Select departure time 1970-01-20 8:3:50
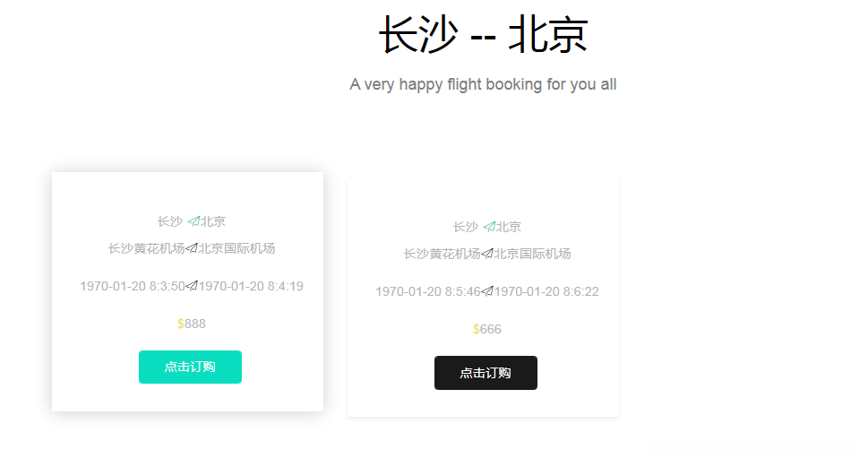868x467 pixels. click(133, 287)
